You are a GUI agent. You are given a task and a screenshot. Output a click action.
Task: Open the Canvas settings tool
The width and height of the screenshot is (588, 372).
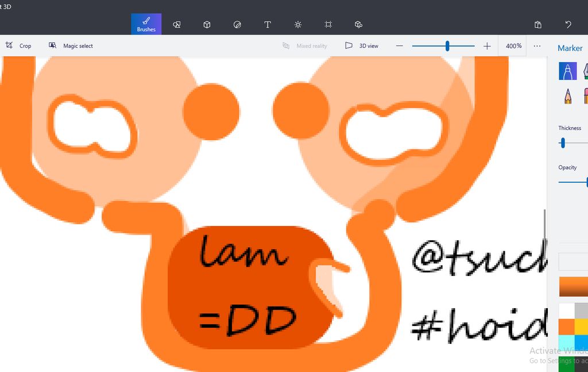tap(328, 24)
